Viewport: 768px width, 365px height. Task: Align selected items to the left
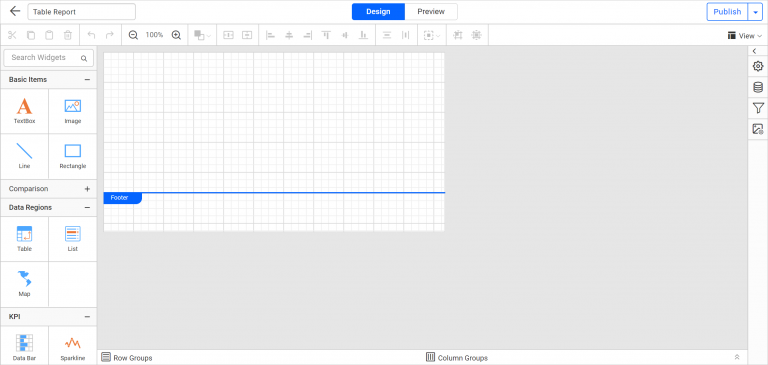pos(270,35)
